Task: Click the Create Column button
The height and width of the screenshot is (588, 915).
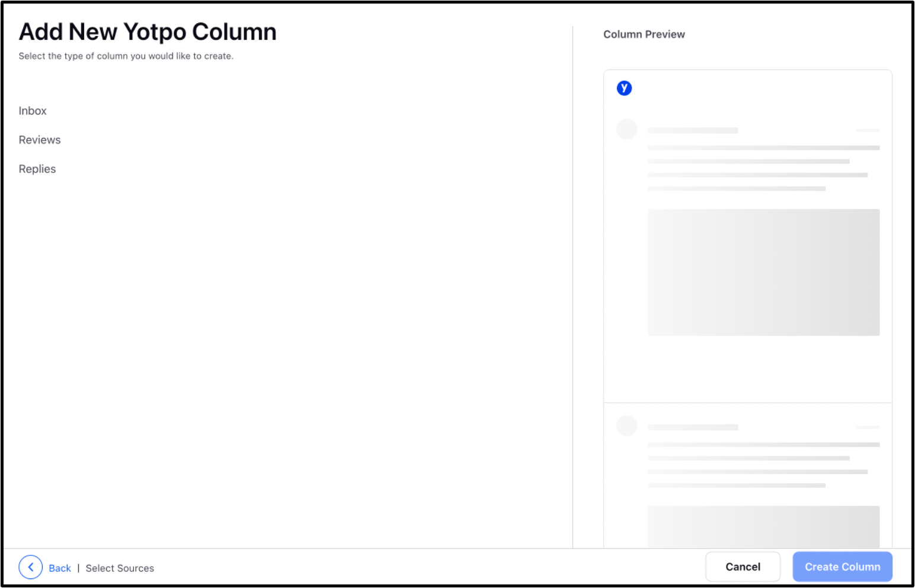Action: pos(843,567)
